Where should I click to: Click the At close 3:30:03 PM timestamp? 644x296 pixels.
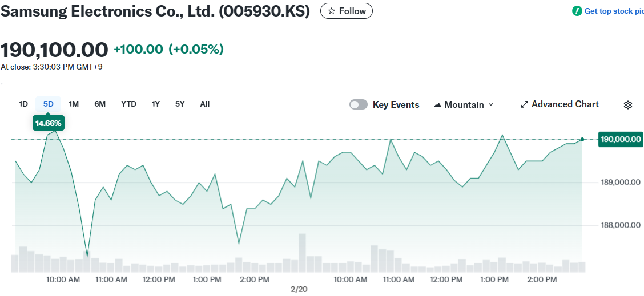coord(52,67)
